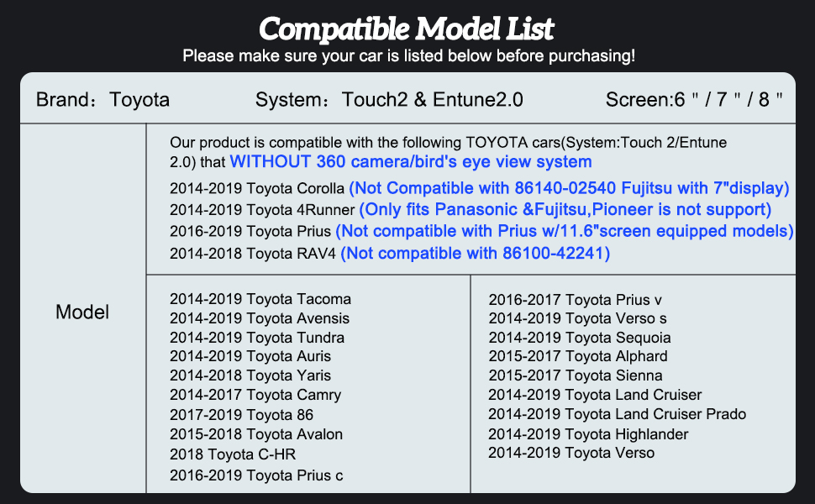Viewport: 815px width, 504px height.
Task: Select the 2014-2019 Toyota Sequoia entry
Action: 580,338
